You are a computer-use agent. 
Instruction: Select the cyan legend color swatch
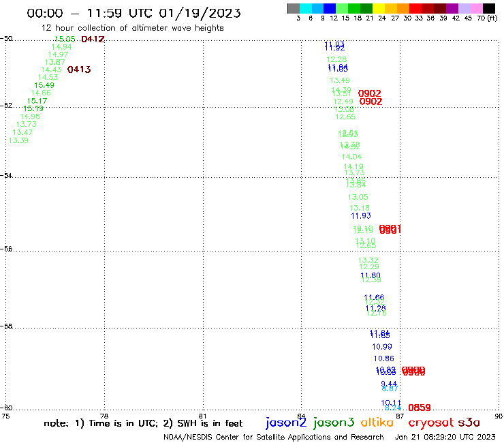[x=306, y=8]
